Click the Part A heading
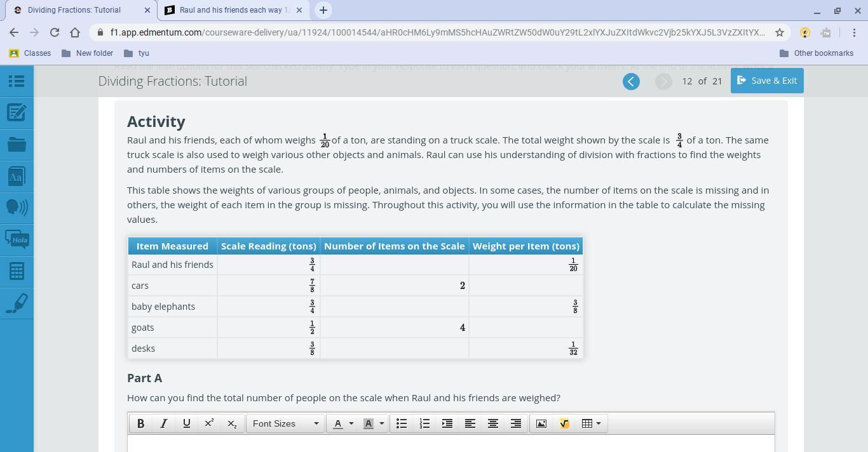Screen dimensions: 868x452 [x=145, y=378]
